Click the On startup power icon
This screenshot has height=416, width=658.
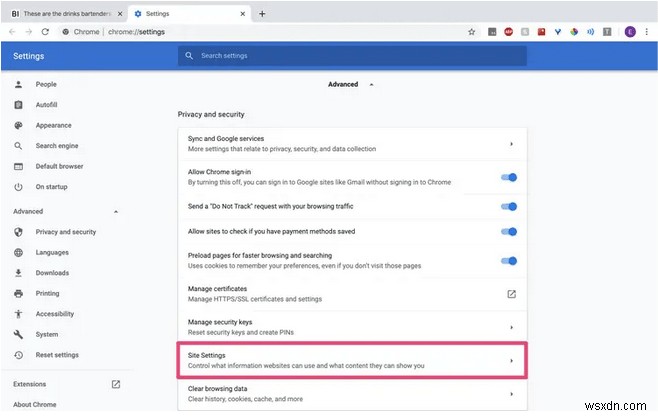pyautogui.click(x=18, y=187)
